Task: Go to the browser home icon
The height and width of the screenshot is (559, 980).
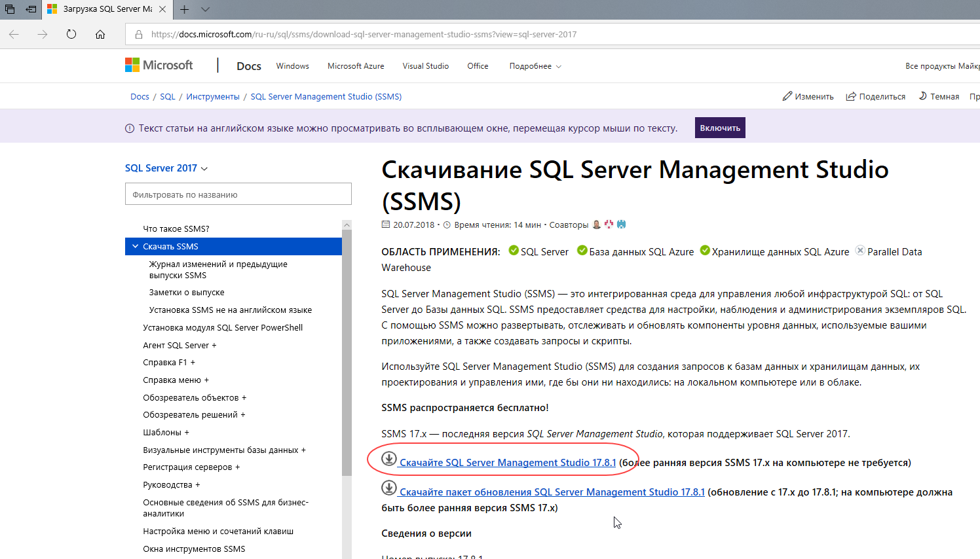Action: pos(100,34)
